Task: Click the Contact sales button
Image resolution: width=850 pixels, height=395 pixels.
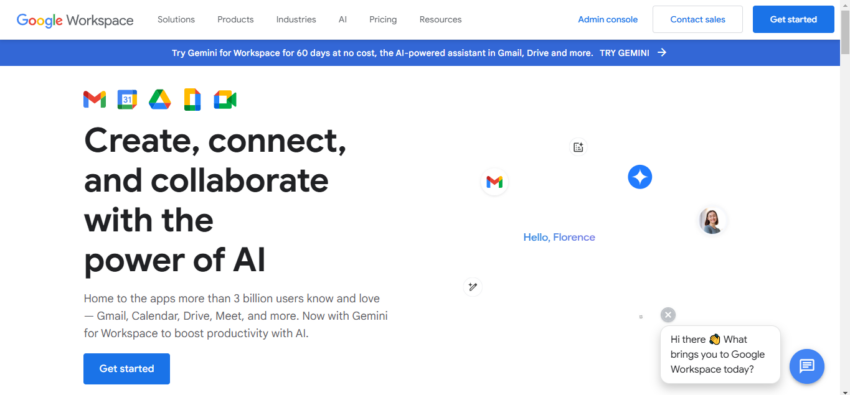Action: [698, 20]
